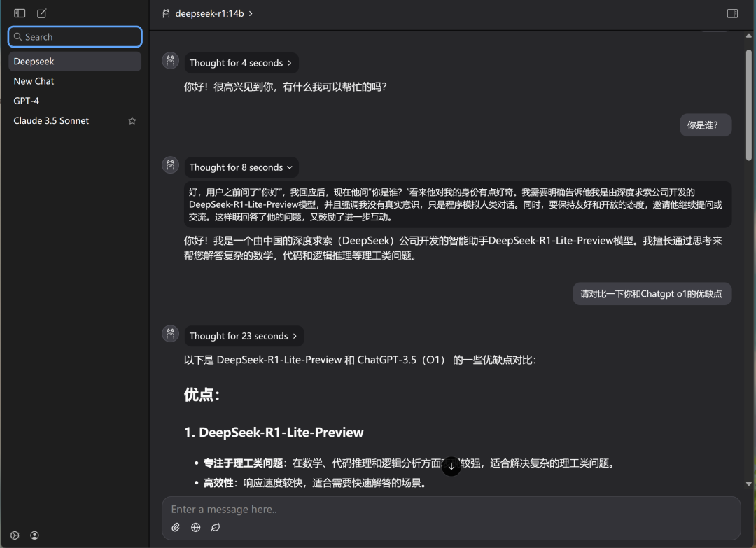
Task: Click the 高效性 bullet text
Action: tap(218, 483)
